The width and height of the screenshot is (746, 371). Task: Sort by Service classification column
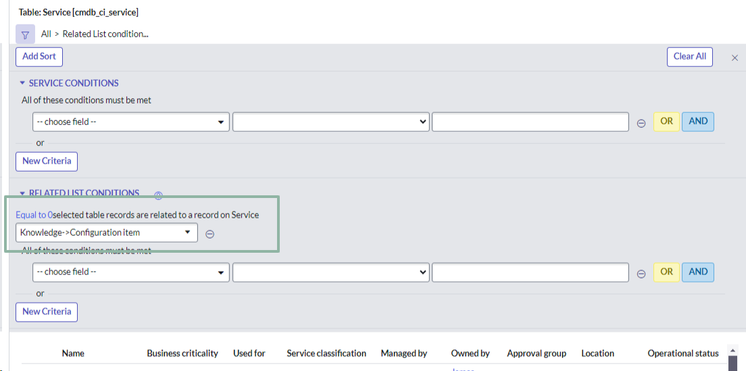click(326, 353)
